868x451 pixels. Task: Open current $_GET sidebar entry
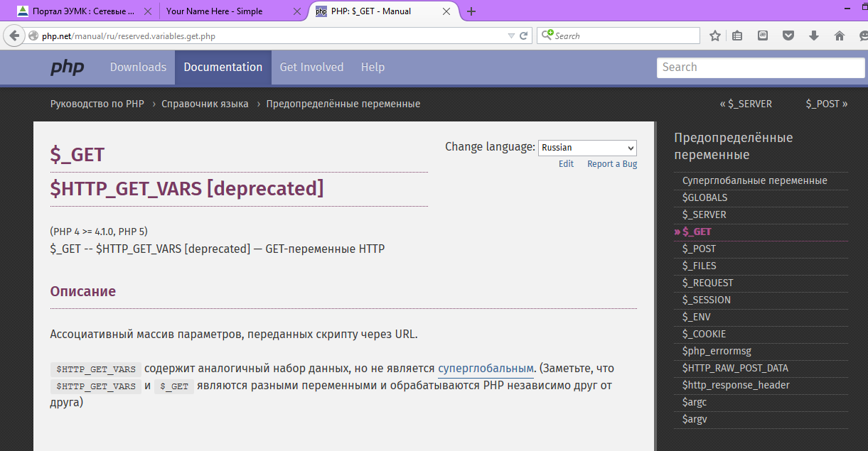pos(697,232)
